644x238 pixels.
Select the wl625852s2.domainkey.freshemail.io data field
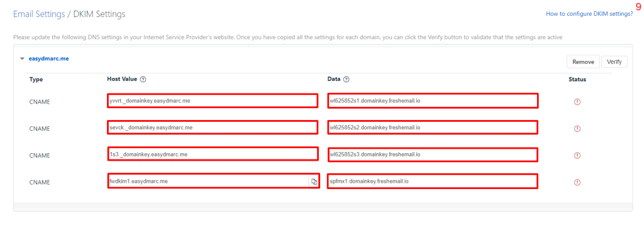pyautogui.click(x=433, y=127)
